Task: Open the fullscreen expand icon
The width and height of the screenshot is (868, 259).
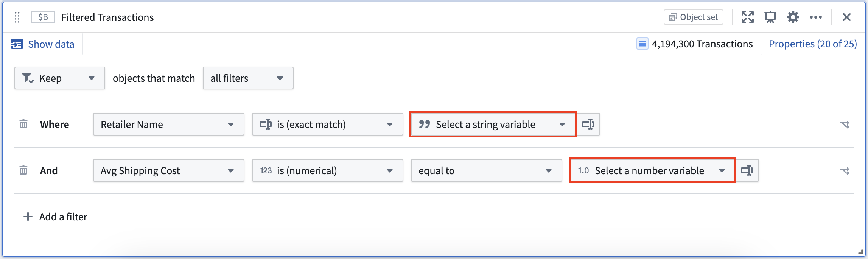Action: tap(747, 17)
